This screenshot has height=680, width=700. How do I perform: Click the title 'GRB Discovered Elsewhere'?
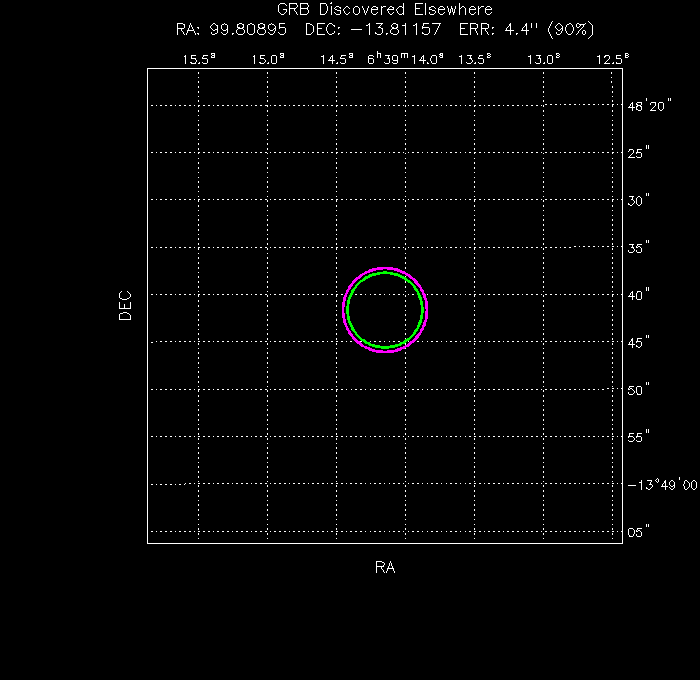coord(384,9)
